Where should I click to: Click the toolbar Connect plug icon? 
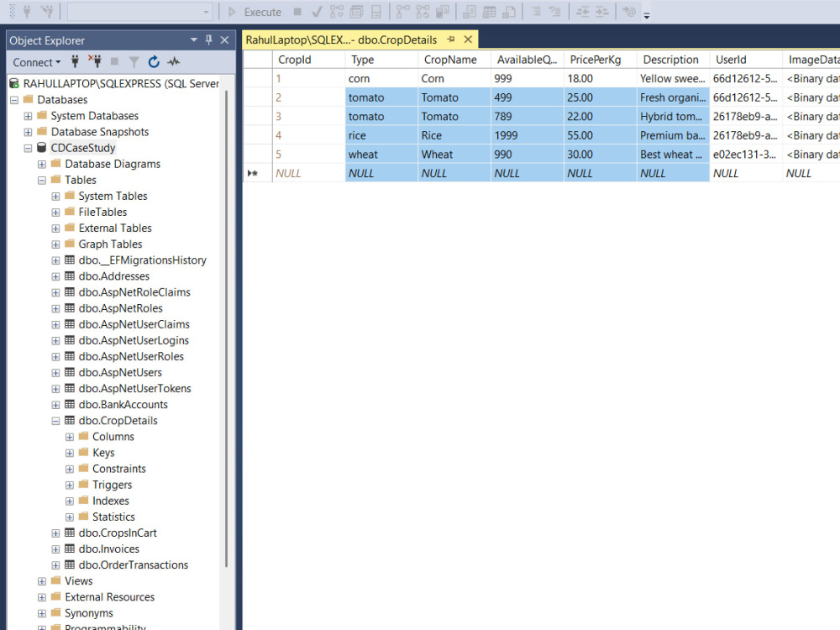[27, 12]
